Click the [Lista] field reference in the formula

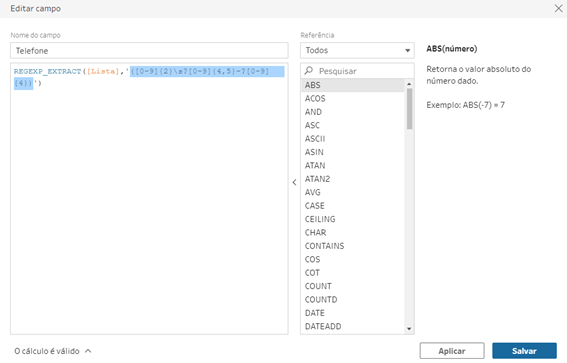pyautogui.click(x=103, y=71)
